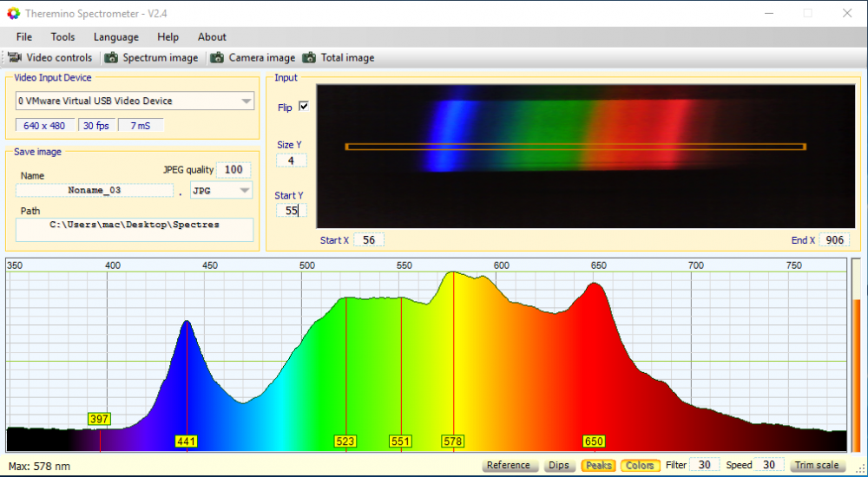Screen dimensions: 868x477
Task: Click the Start X value field
Action: tap(369, 239)
